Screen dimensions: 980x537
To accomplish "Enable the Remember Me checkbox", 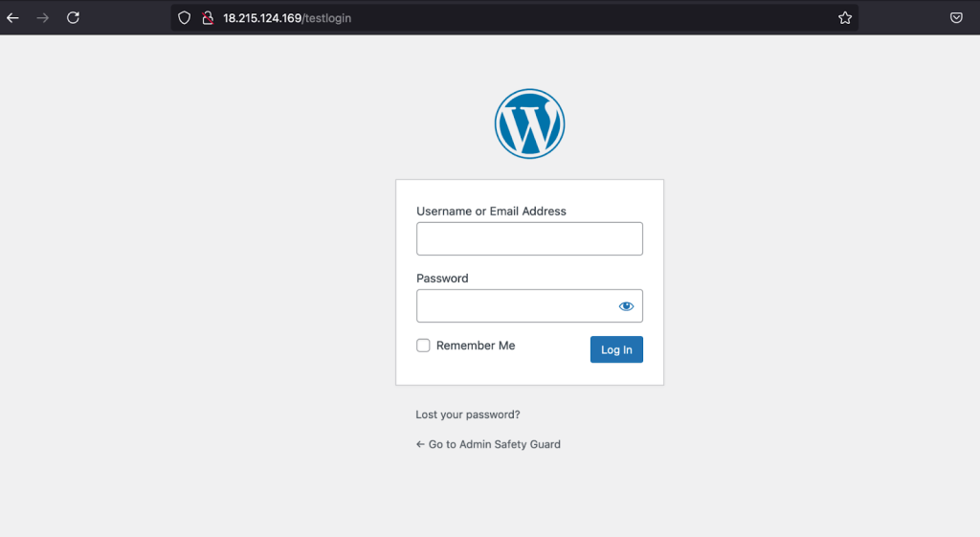I will click(423, 346).
